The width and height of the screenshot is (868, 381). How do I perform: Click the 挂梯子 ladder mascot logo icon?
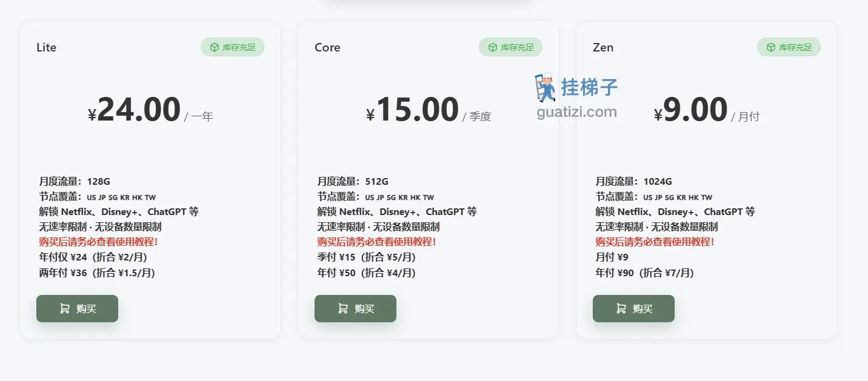tap(545, 87)
